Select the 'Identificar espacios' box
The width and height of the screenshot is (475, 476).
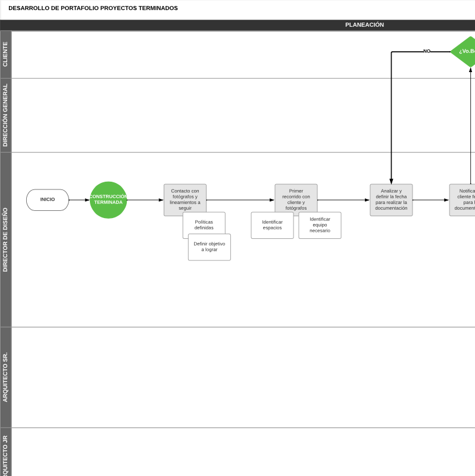tap(272, 225)
